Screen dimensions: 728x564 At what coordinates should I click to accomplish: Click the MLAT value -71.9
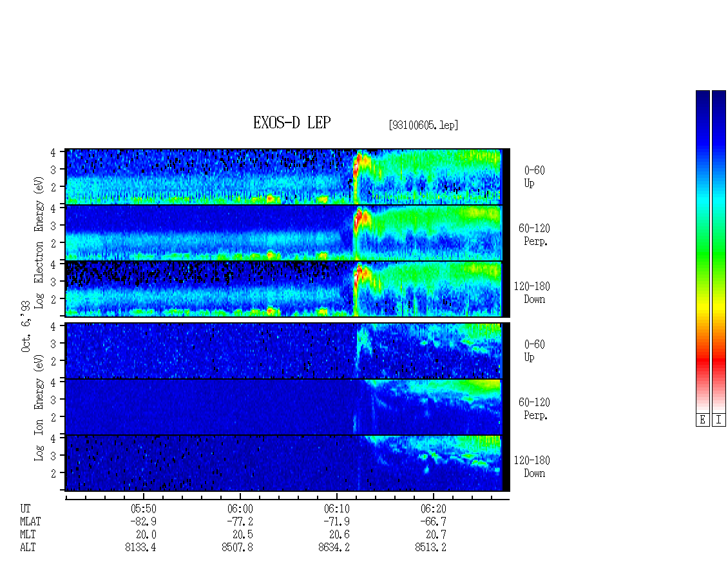pyautogui.click(x=336, y=521)
